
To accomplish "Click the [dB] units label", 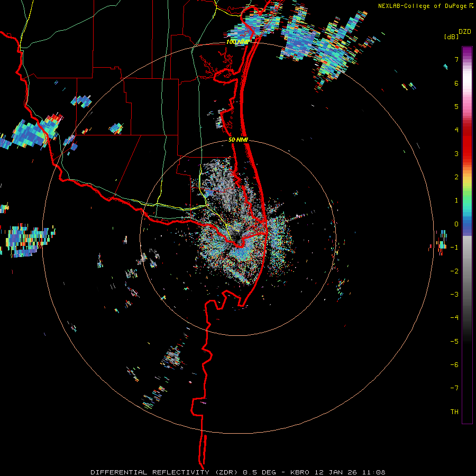I will [452, 37].
